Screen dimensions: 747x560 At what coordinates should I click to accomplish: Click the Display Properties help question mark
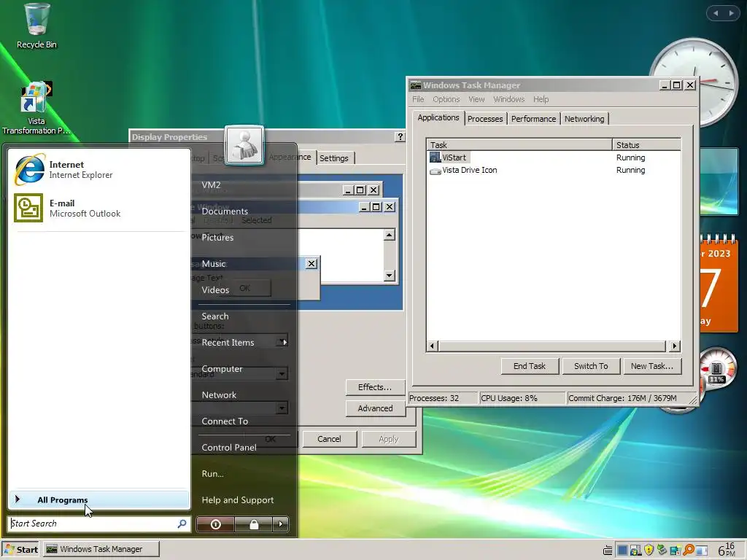tap(400, 137)
